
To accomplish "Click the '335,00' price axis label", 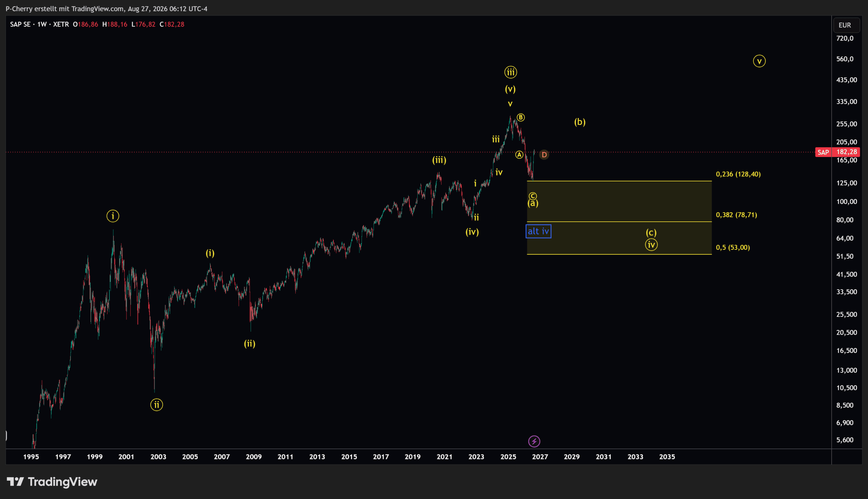I will tap(846, 101).
